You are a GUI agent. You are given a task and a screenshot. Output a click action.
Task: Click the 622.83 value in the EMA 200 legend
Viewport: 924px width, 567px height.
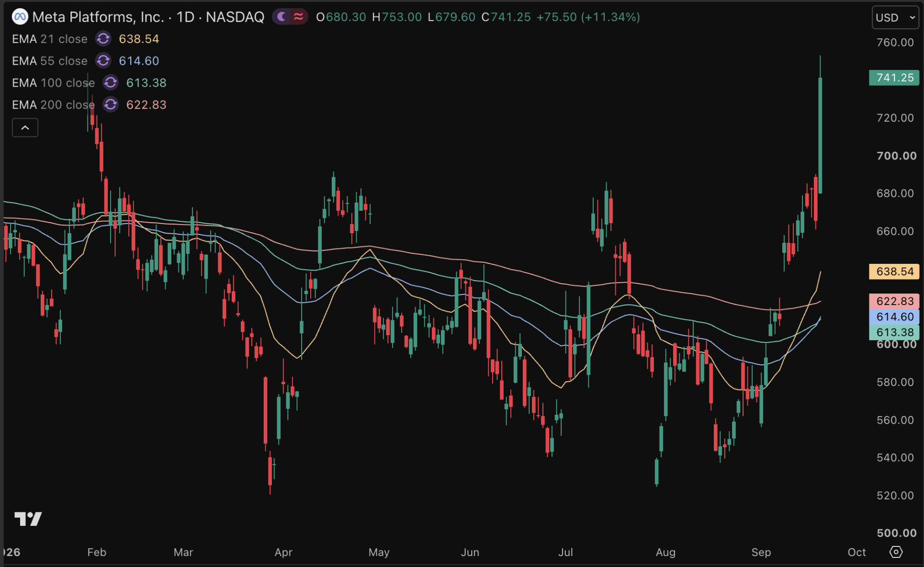click(146, 105)
